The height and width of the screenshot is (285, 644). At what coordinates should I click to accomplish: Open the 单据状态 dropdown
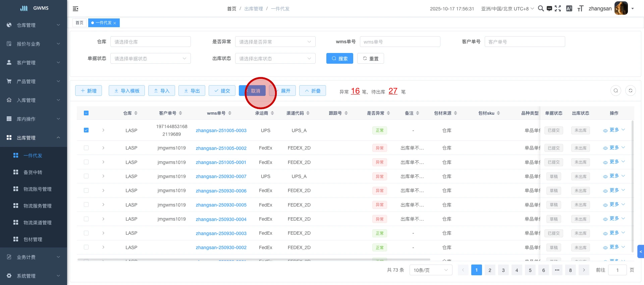click(150, 58)
